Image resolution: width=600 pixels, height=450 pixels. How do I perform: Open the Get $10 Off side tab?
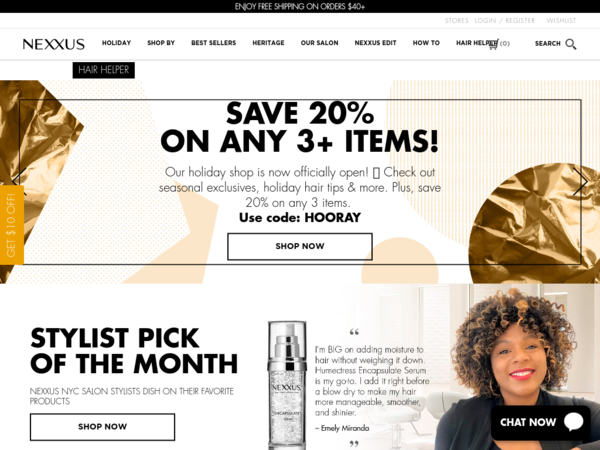point(12,225)
